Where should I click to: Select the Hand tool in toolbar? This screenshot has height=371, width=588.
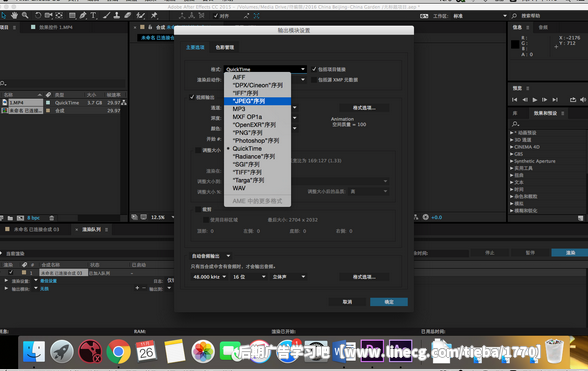coord(15,15)
